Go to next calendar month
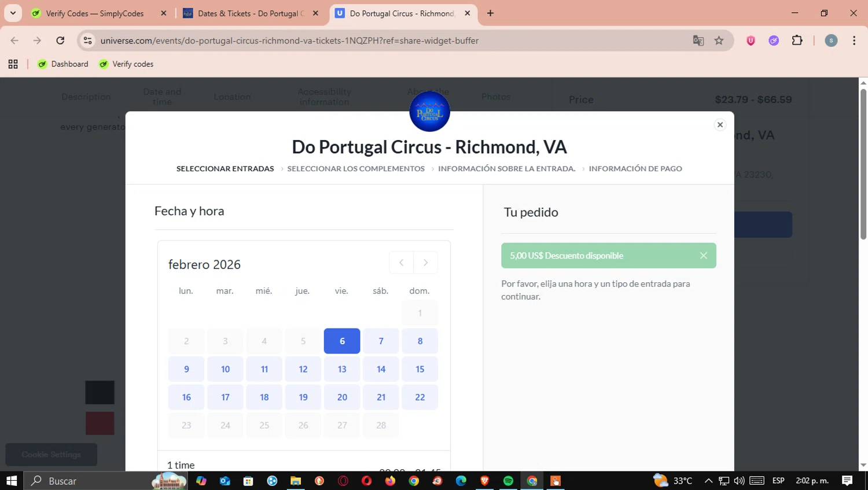This screenshot has width=868, height=490. pos(426,263)
